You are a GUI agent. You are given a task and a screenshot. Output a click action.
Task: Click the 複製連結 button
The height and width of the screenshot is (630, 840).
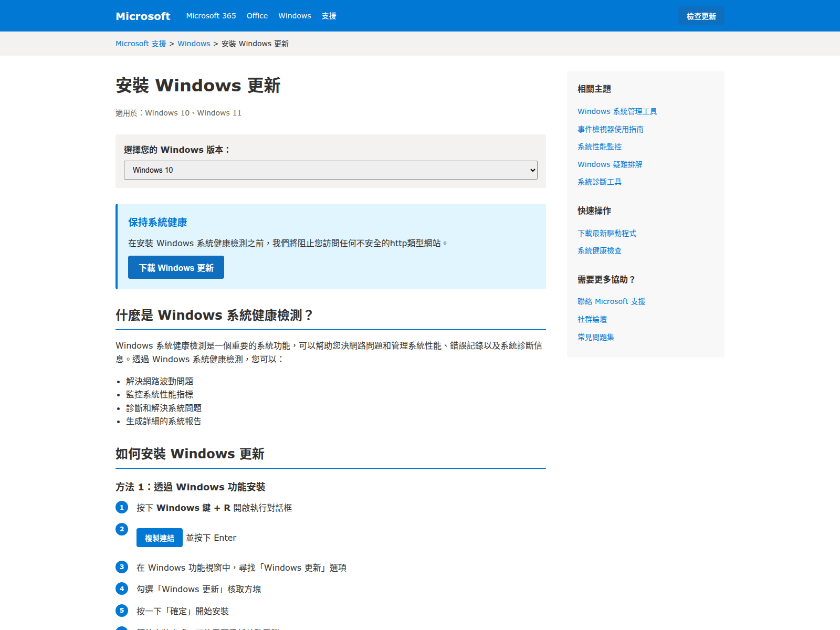(160, 538)
